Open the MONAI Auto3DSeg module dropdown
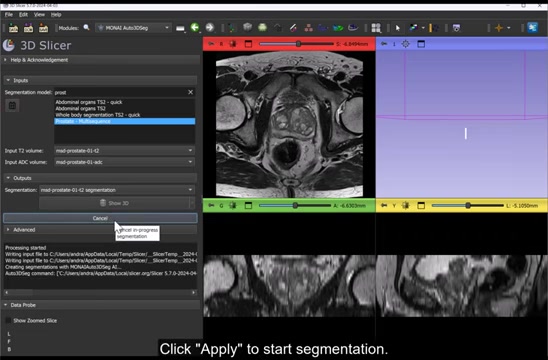548x360 pixels. pos(133,28)
